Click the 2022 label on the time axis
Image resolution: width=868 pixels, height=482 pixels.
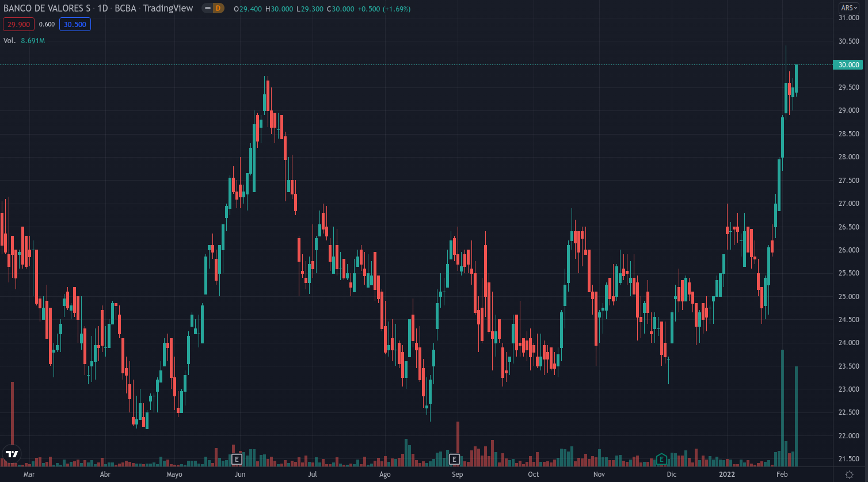click(x=728, y=475)
